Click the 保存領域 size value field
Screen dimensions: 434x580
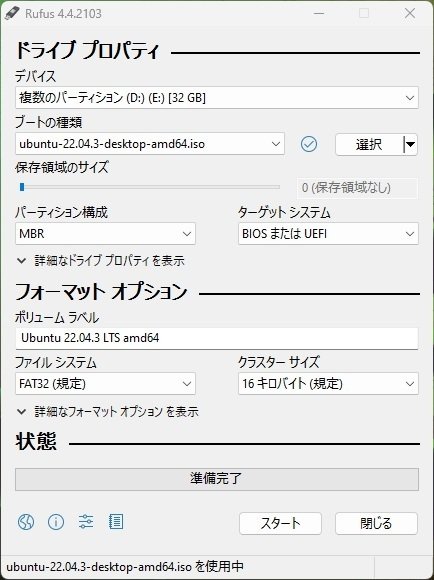tap(357, 188)
